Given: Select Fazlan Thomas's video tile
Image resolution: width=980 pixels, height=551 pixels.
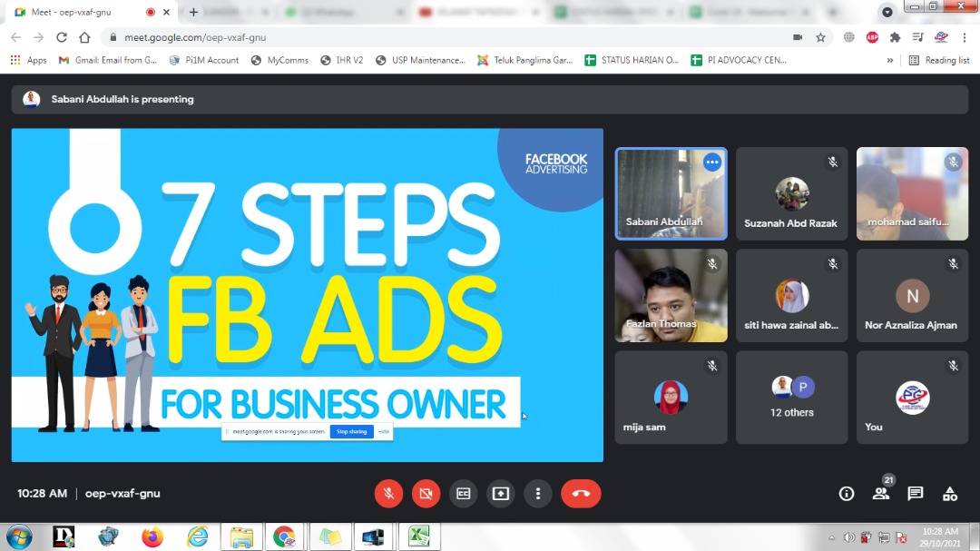Looking at the screenshot, I should (x=671, y=296).
